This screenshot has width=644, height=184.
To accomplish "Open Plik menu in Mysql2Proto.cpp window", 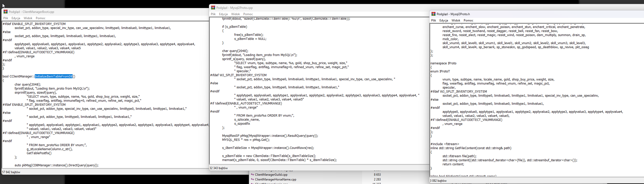I will [213, 14].
